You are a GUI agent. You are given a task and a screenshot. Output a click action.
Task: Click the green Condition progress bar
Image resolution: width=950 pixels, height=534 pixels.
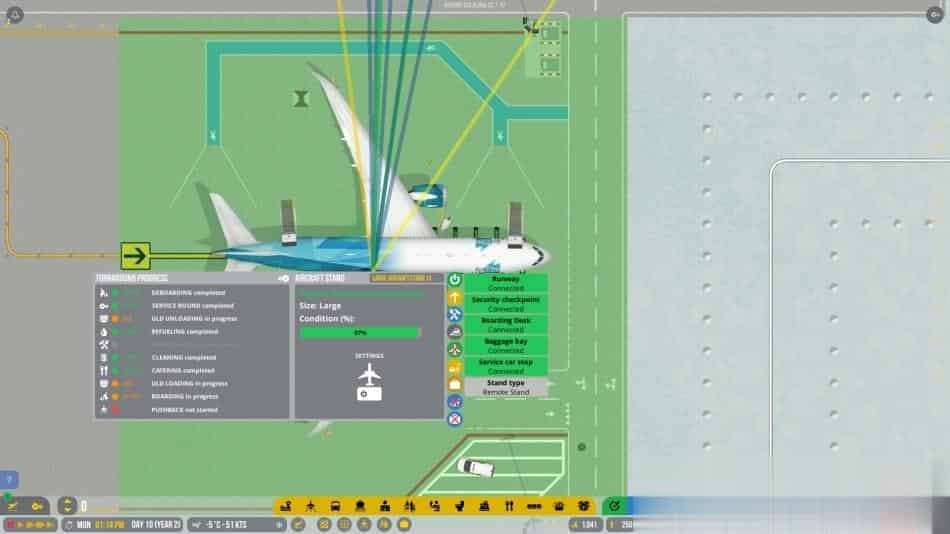coord(360,333)
